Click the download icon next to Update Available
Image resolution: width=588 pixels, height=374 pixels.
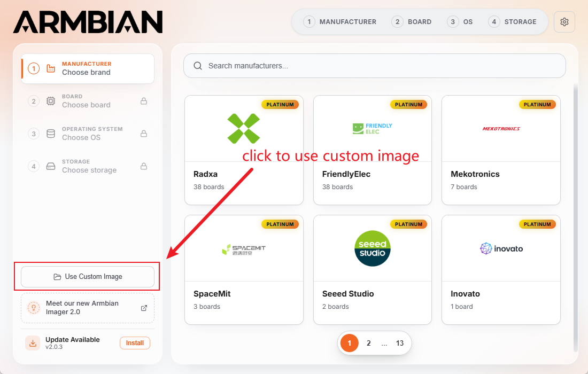(x=33, y=343)
